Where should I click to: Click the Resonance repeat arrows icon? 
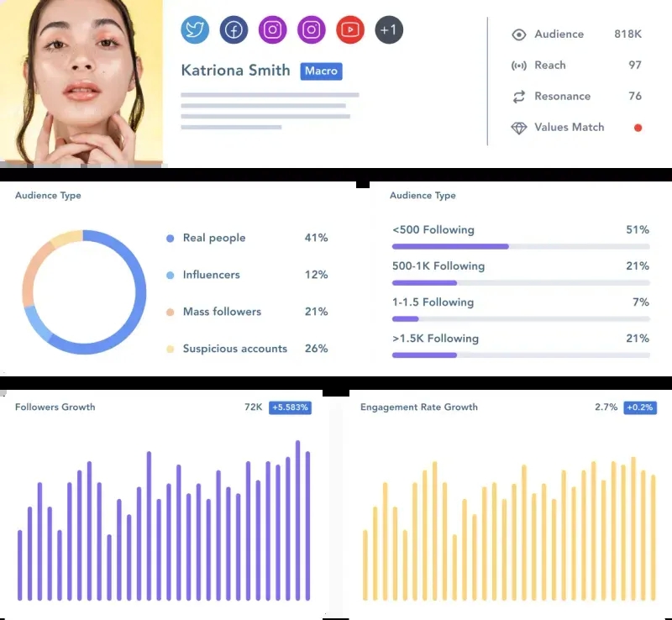point(519,97)
